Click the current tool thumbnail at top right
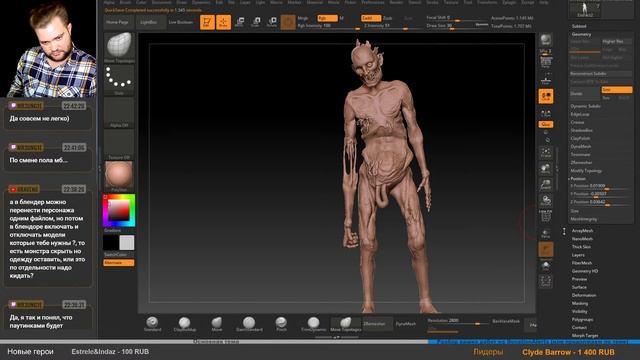Screen dimensions: 640x360 [585, 10]
